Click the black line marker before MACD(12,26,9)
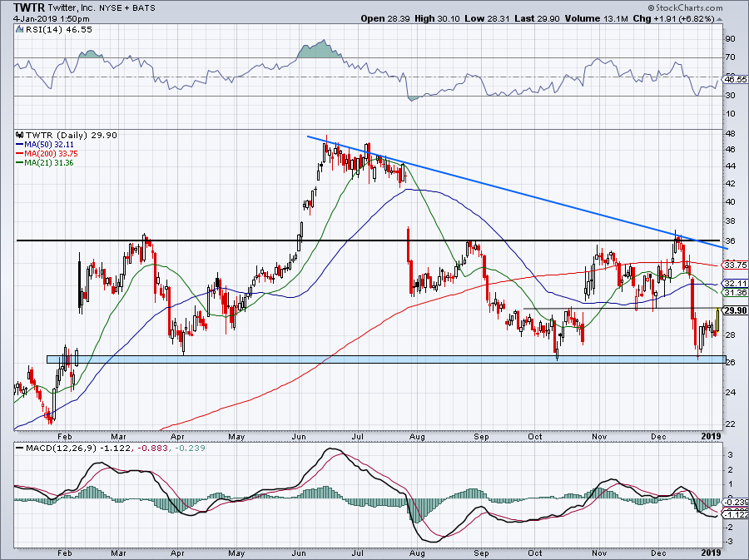This screenshot has height=560, width=749. 19,448
